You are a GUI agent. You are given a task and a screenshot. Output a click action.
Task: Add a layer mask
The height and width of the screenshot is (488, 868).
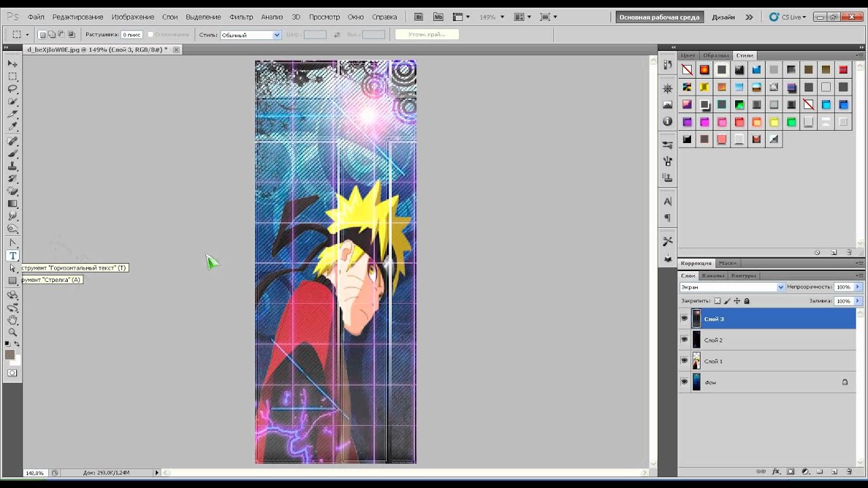coord(791,471)
